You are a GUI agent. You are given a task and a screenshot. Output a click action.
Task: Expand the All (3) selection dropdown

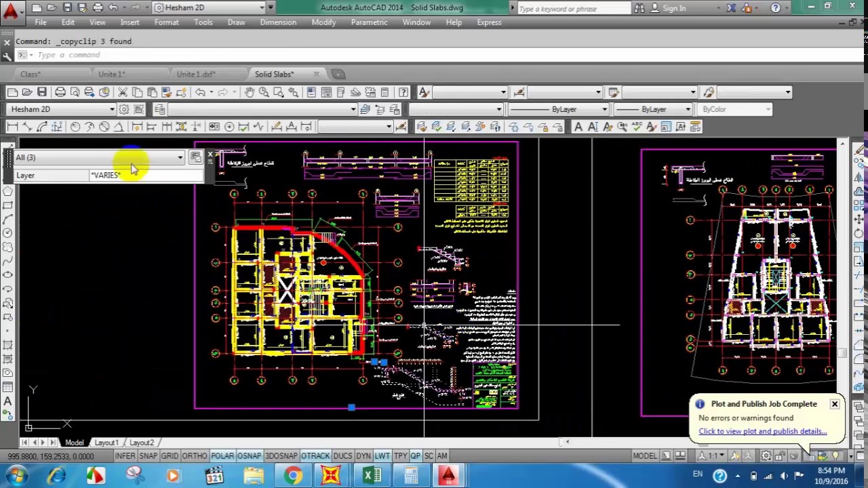(99, 157)
